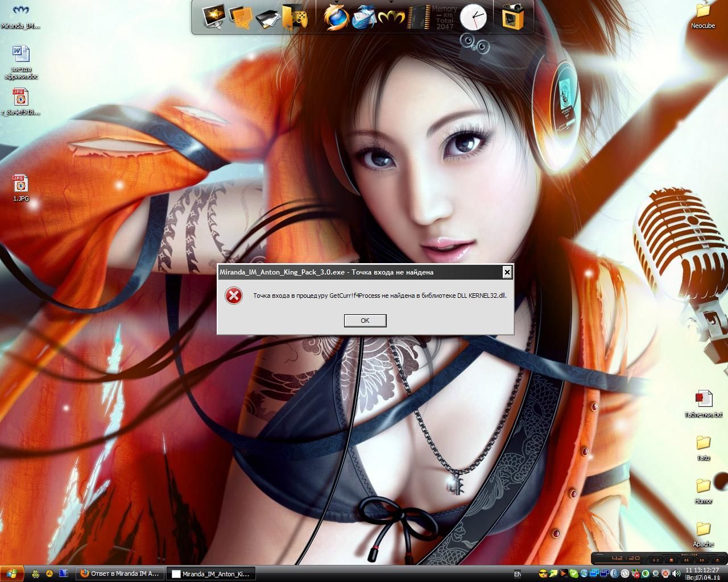Open the Neocube folder on the desktop
This screenshot has width=728, height=582.
coord(703,16)
